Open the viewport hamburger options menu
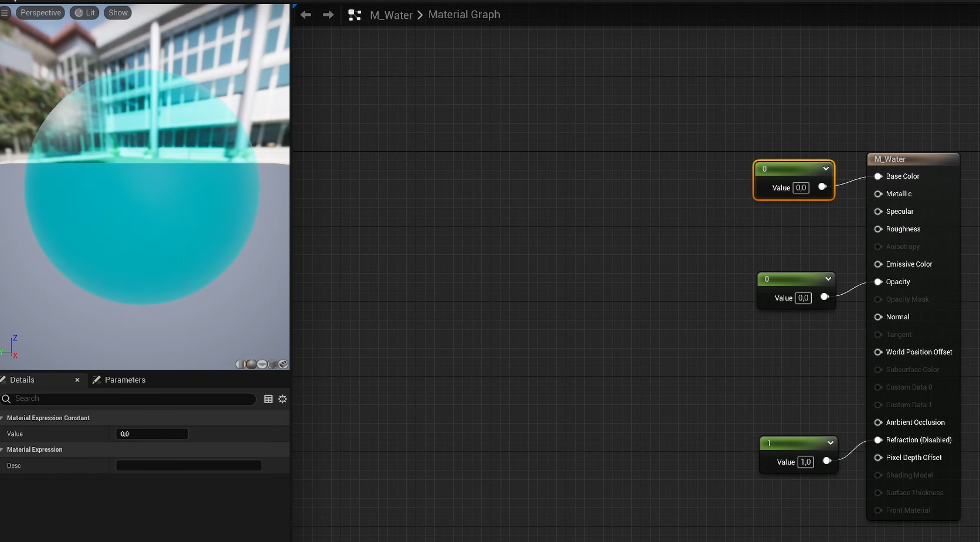The width and height of the screenshot is (980, 542). (5, 13)
